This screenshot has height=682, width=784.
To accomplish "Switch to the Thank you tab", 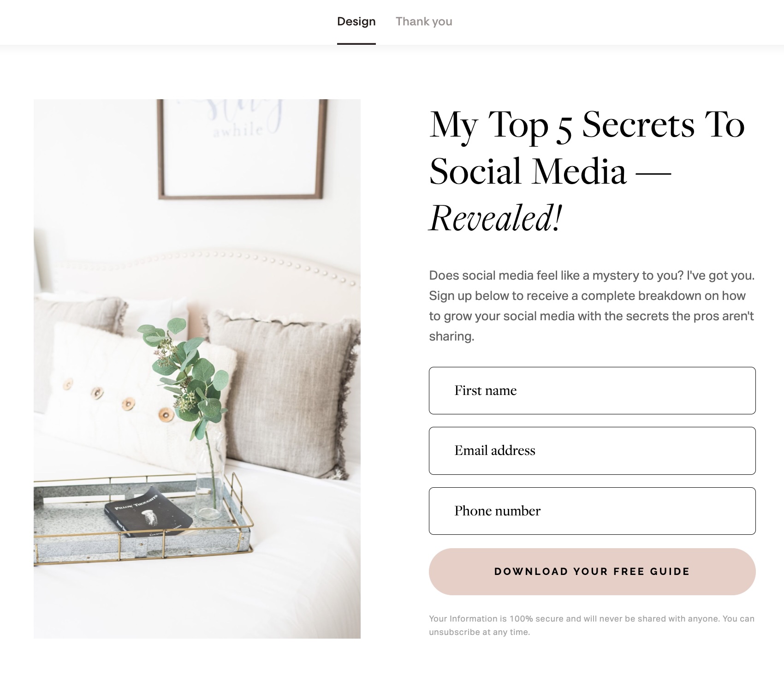I will click(x=424, y=22).
